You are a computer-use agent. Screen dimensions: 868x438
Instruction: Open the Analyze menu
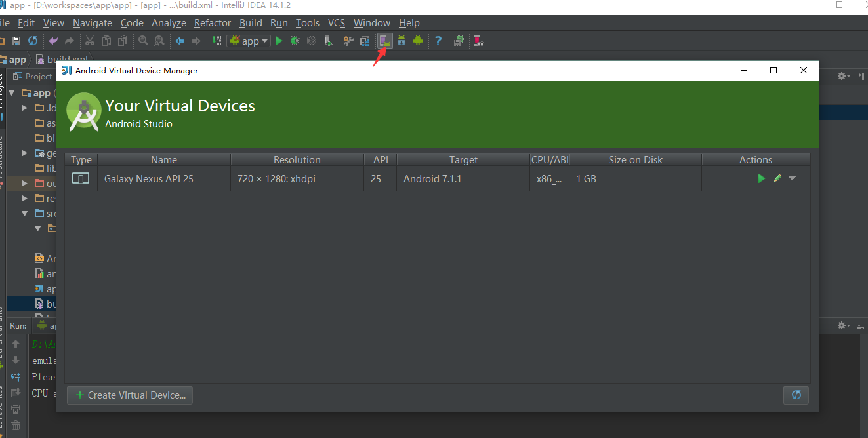(169, 22)
